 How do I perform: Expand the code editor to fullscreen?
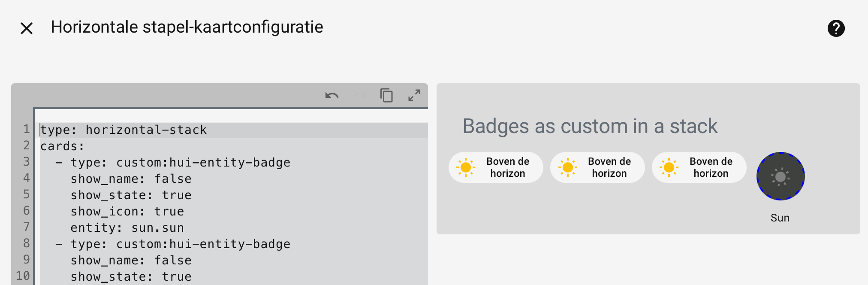[414, 95]
